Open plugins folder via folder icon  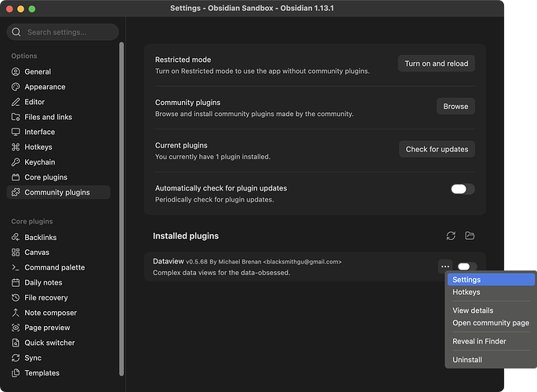(470, 235)
